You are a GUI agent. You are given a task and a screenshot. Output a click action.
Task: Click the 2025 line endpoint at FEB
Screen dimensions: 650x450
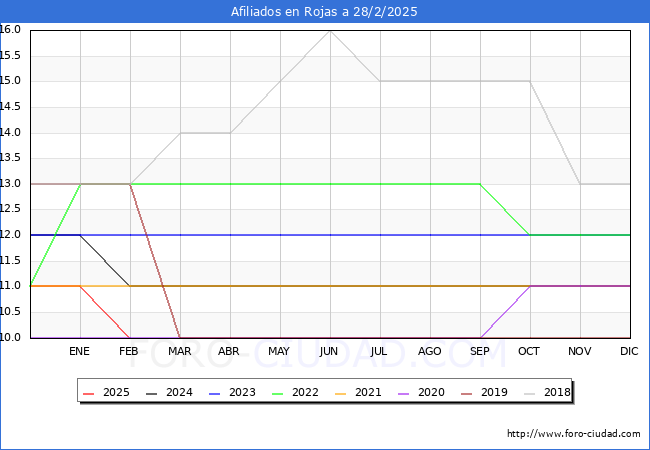(x=130, y=337)
